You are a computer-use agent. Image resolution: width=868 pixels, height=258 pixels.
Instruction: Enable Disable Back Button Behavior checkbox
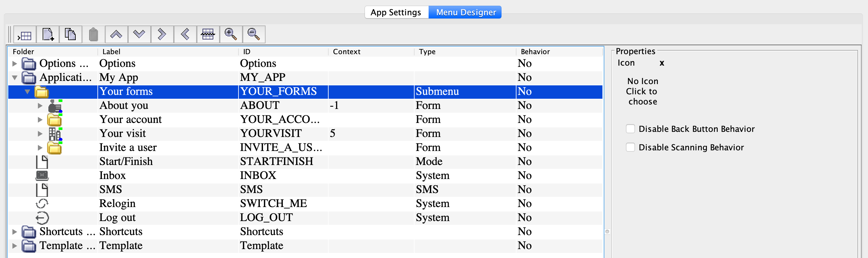tap(630, 129)
